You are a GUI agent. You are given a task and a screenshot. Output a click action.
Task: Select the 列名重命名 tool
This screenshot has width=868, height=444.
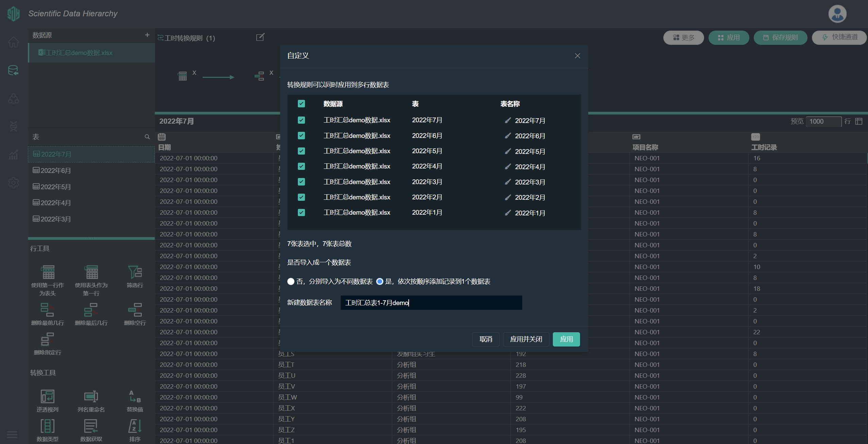click(x=91, y=401)
